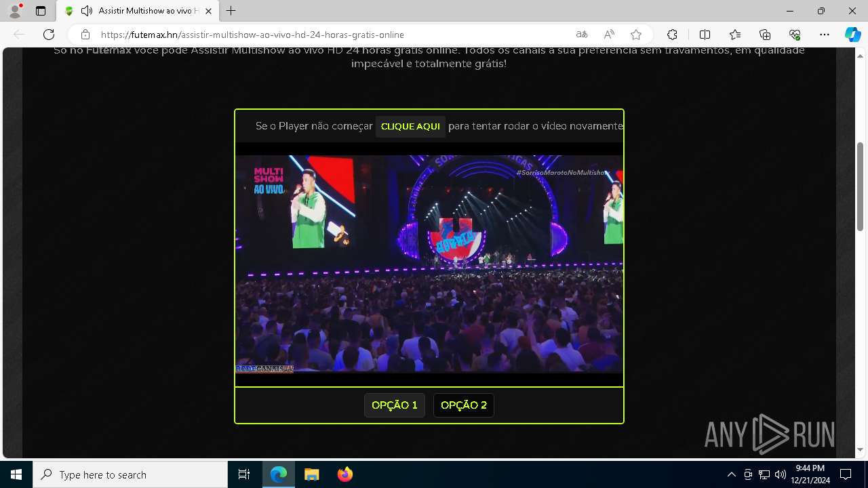Open a new tab with plus button

pyautogui.click(x=231, y=11)
